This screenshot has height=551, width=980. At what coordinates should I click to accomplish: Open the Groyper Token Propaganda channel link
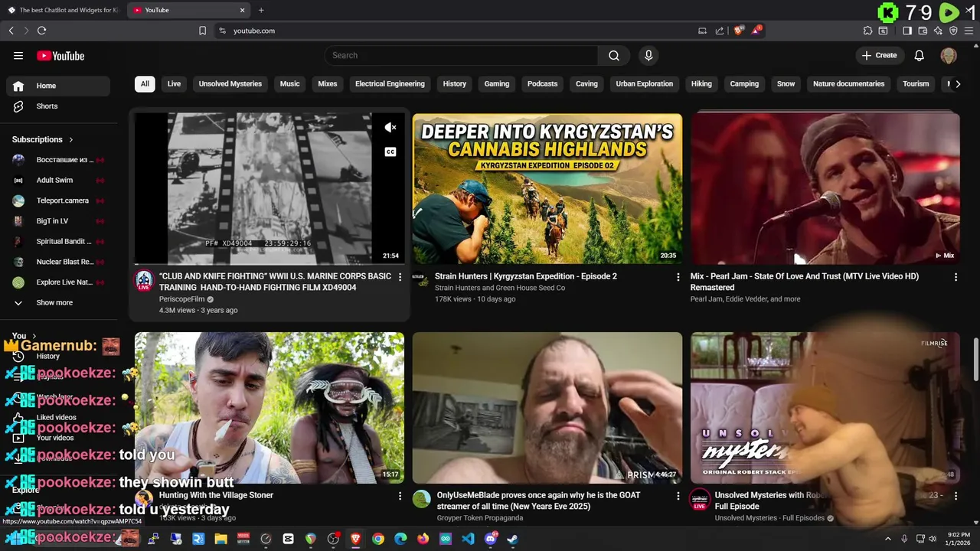point(480,518)
